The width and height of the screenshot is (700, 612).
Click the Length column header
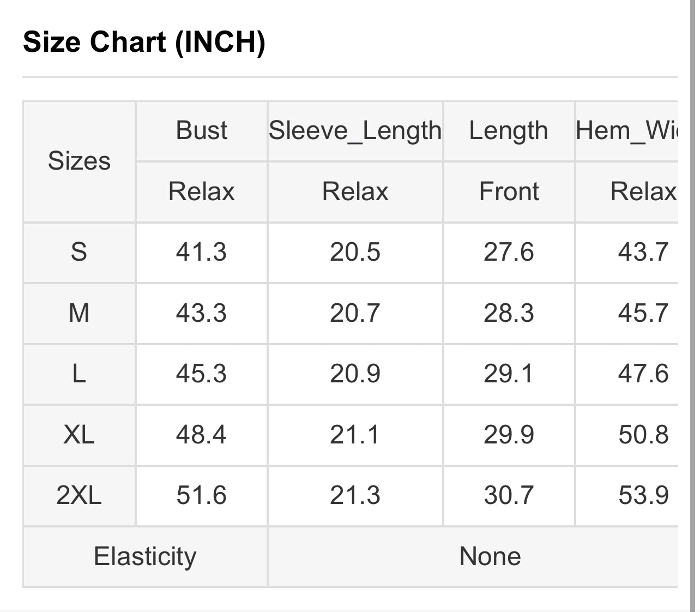(x=509, y=131)
